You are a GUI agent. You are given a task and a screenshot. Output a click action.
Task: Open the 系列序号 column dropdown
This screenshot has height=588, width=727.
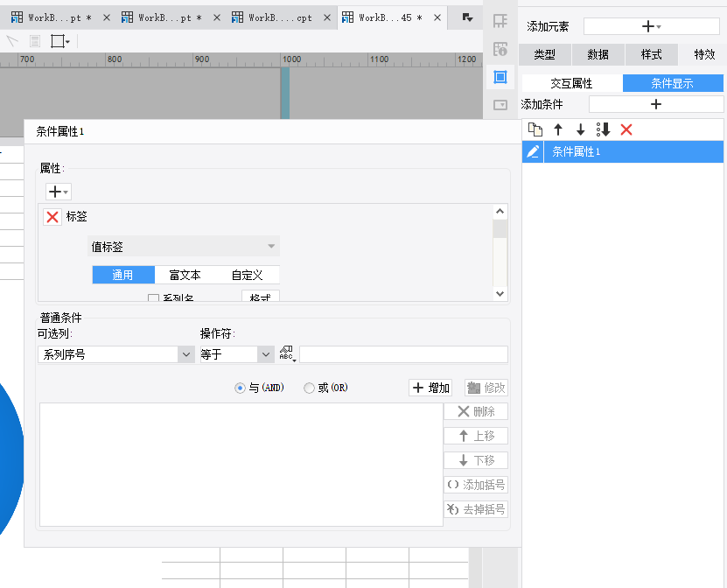[x=115, y=354]
